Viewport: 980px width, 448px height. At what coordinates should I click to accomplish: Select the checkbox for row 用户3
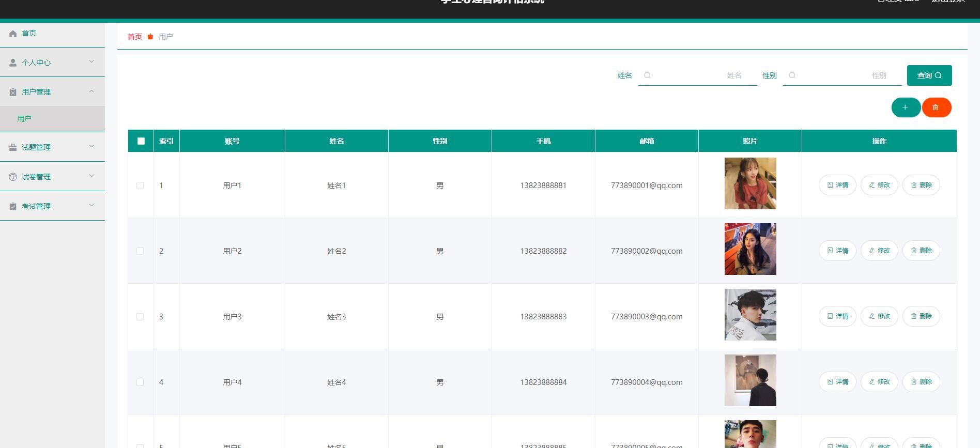[x=140, y=317]
